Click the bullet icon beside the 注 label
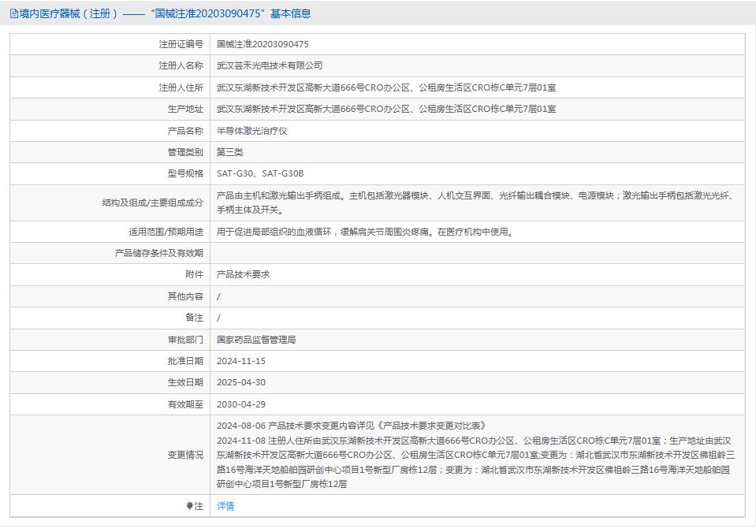This screenshot has height=532, width=756. pos(189,506)
